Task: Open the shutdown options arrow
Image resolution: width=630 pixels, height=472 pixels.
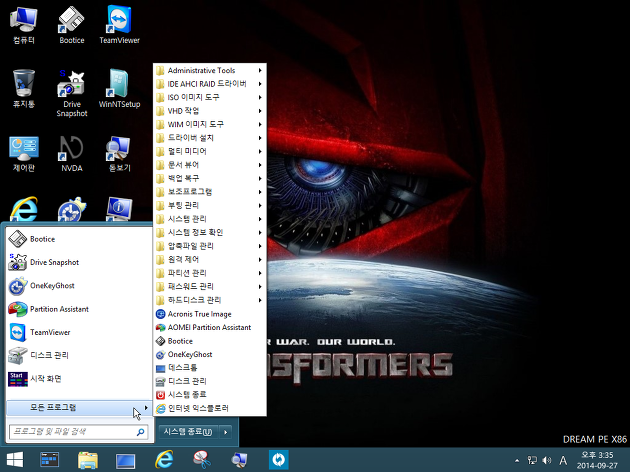Action: 226,432
